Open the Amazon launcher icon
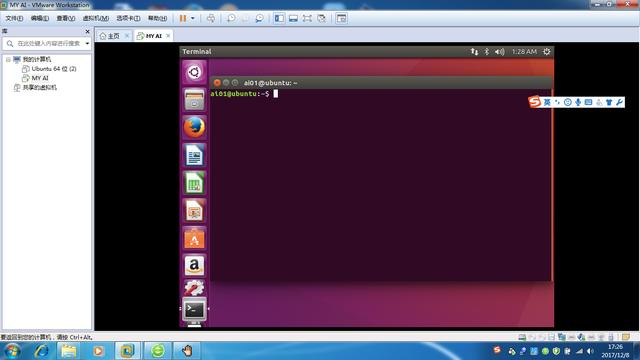 194,266
